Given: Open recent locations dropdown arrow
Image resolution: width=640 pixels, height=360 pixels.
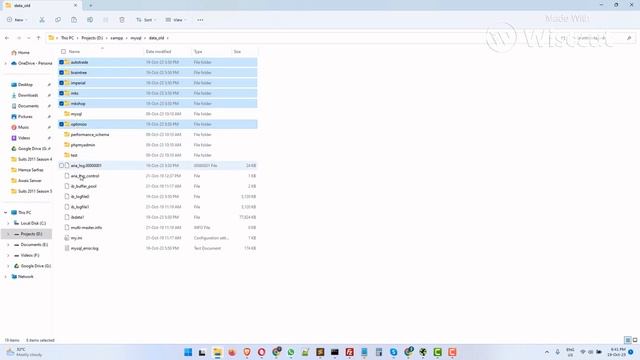Looking at the screenshot, I should point(29,38).
